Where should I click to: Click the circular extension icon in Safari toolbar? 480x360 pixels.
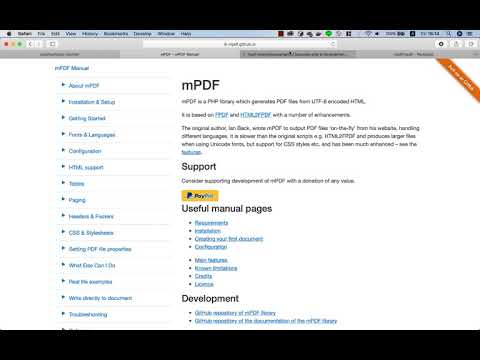click(441, 44)
